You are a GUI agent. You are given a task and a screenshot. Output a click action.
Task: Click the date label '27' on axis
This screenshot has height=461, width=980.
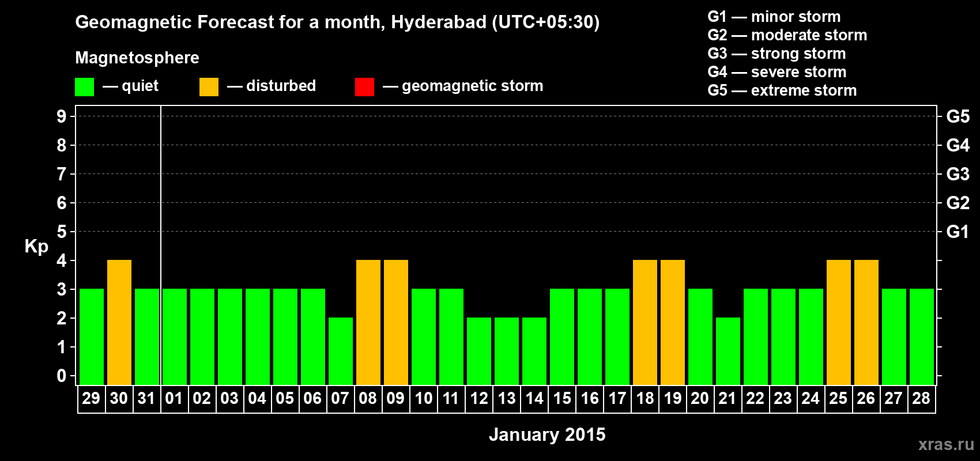point(894,399)
